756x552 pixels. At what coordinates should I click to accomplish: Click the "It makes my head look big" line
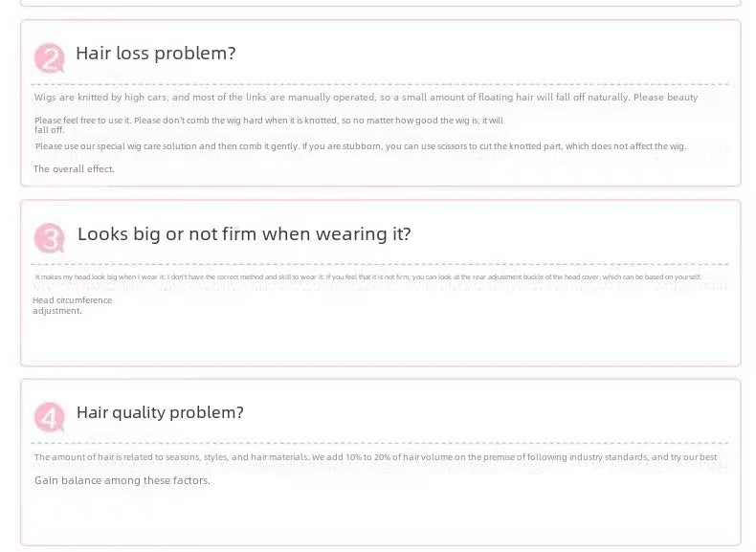(367, 277)
